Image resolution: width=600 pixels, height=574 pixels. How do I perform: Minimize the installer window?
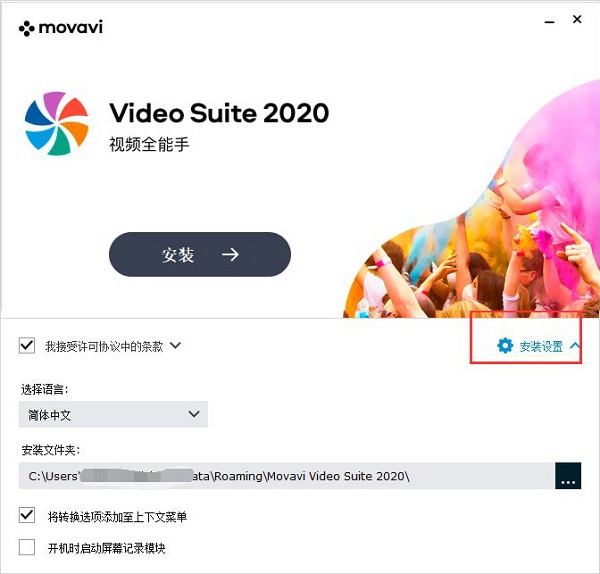(549, 22)
